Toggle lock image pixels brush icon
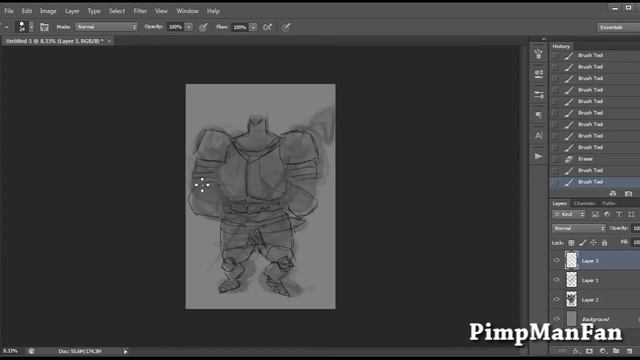This screenshot has height=360, width=640. (582, 243)
